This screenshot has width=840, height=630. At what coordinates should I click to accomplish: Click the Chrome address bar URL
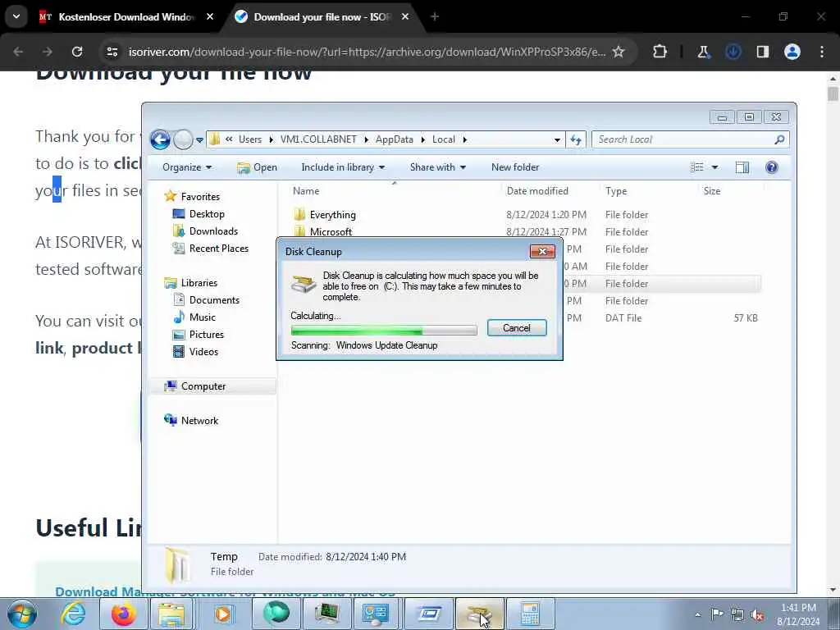coord(367,52)
